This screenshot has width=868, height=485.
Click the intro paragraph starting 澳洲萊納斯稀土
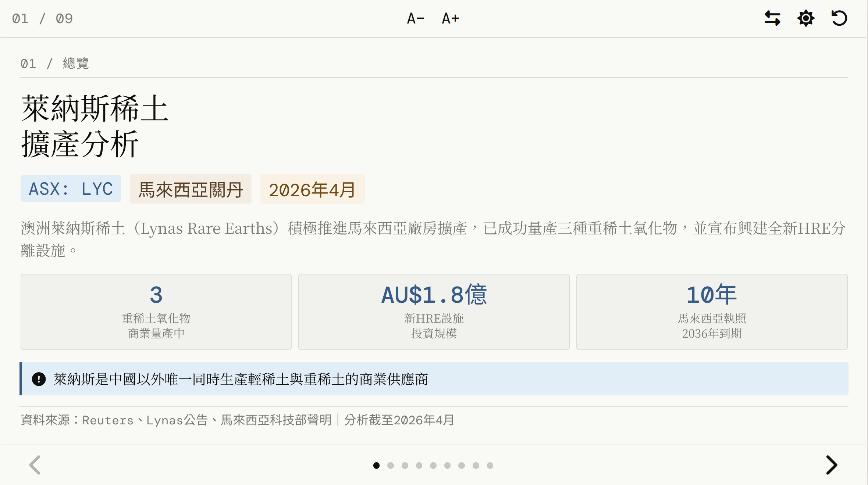coord(433,239)
